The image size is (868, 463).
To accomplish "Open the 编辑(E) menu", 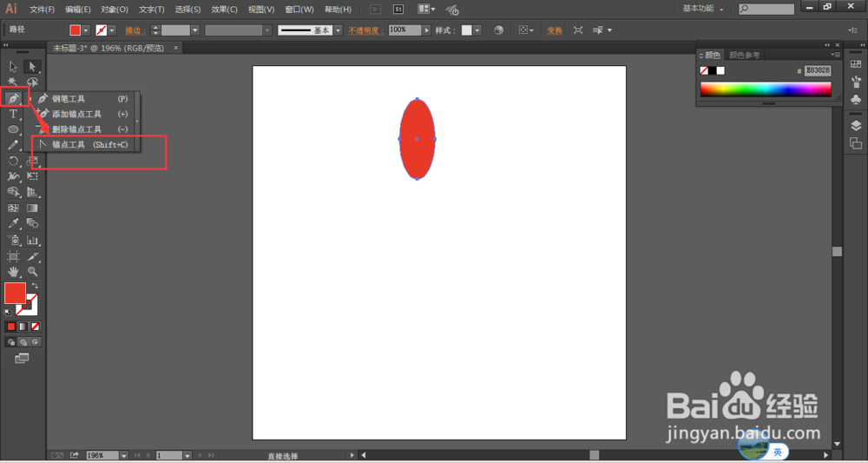I will pyautogui.click(x=78, y=10).
